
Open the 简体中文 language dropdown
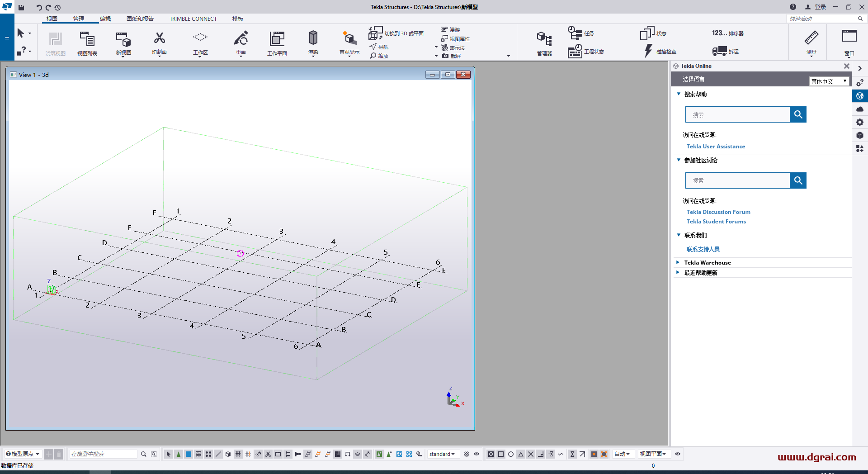829,81
